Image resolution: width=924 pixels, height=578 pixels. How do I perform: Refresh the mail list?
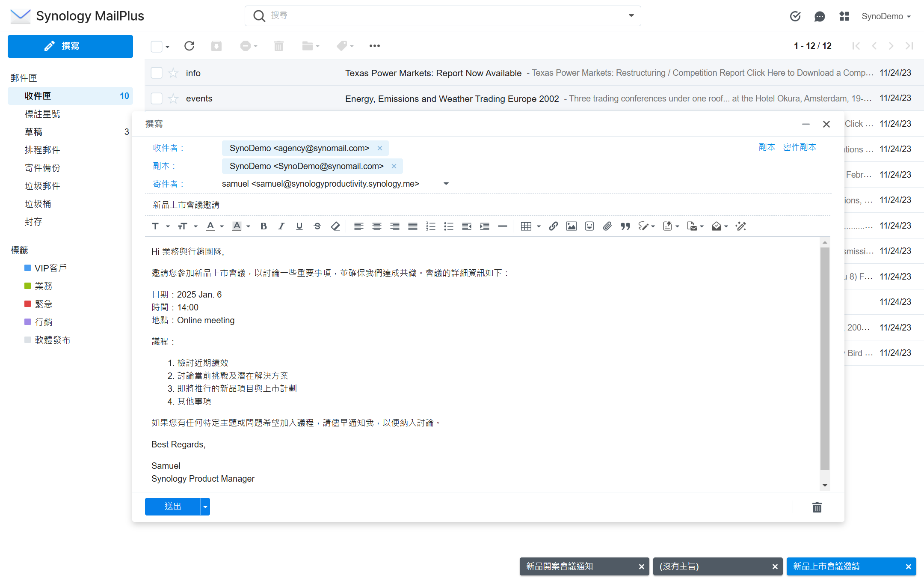click(x=189, y=46)
